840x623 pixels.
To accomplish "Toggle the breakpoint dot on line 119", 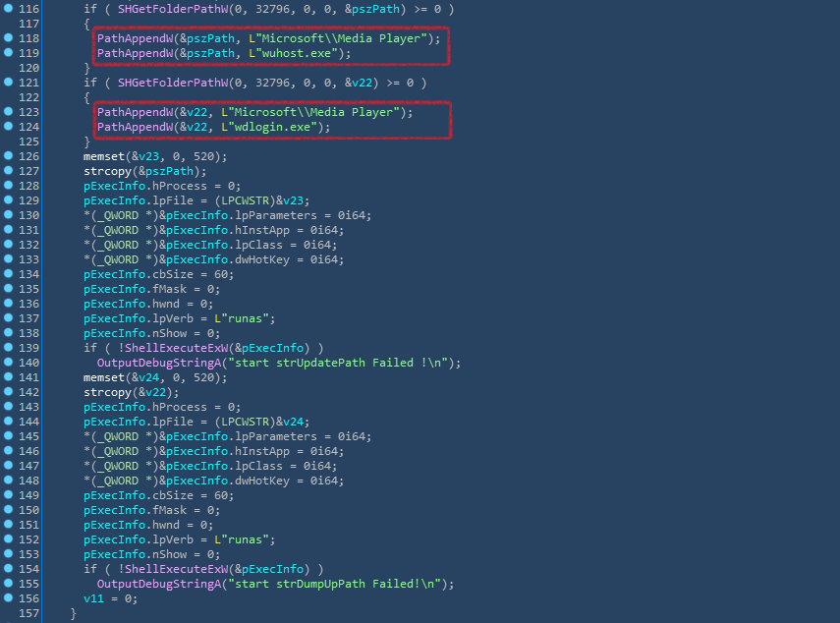I will 8,52.
